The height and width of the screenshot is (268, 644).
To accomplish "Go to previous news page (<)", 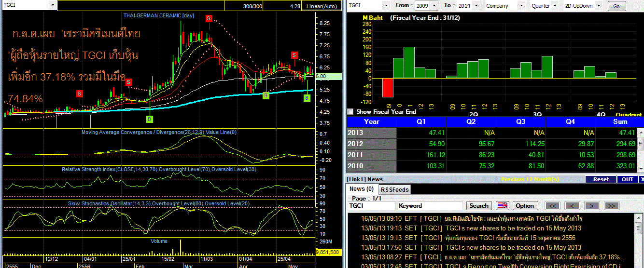I will [572, 205].
